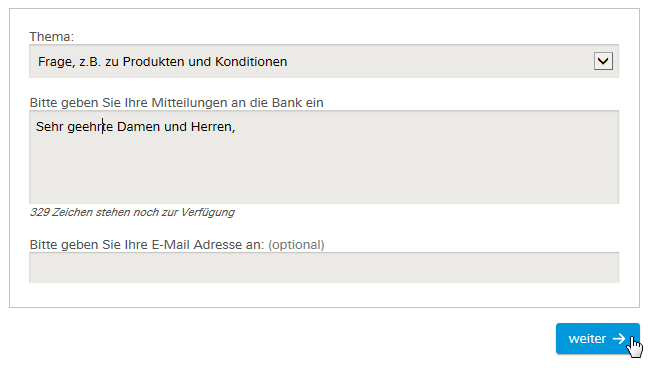Click the 'weiter' button label text
The width and height of the screenshot is (655, 368).
[587, 339]
